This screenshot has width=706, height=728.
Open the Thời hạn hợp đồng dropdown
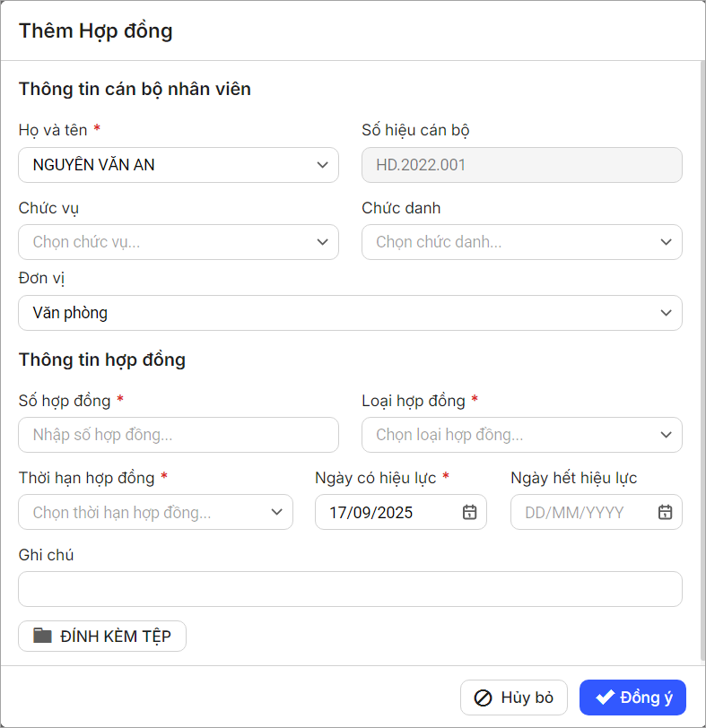tap(155, 513)
